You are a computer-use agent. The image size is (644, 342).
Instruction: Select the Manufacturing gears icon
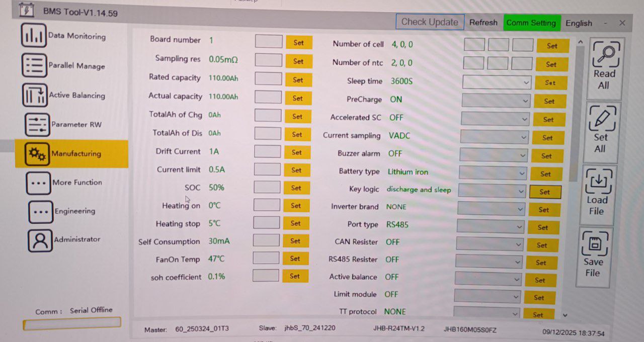[x=37, y=154]
